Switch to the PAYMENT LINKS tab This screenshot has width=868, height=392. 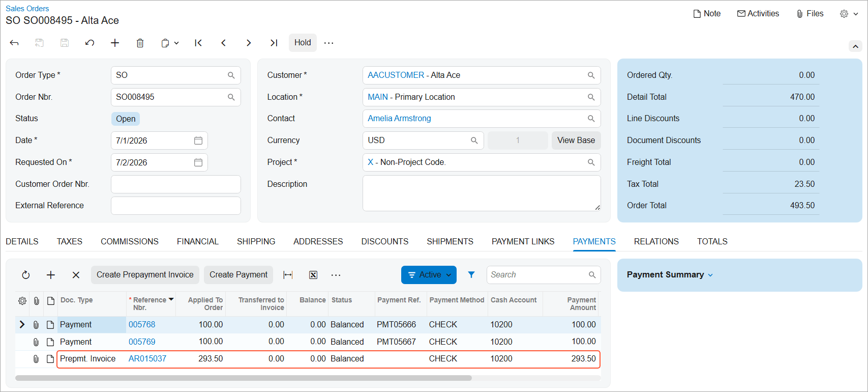(523, 241)
